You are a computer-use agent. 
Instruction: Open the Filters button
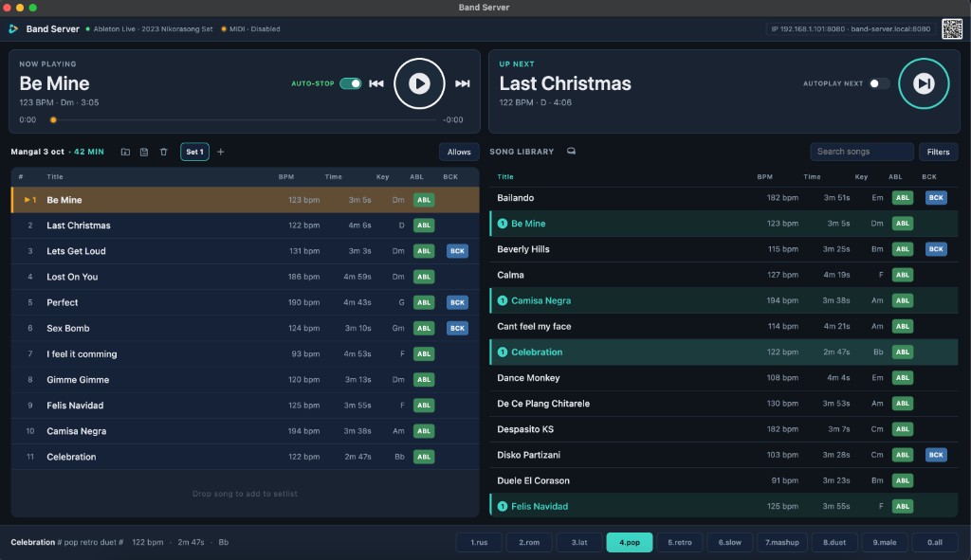tap(938, 152)
